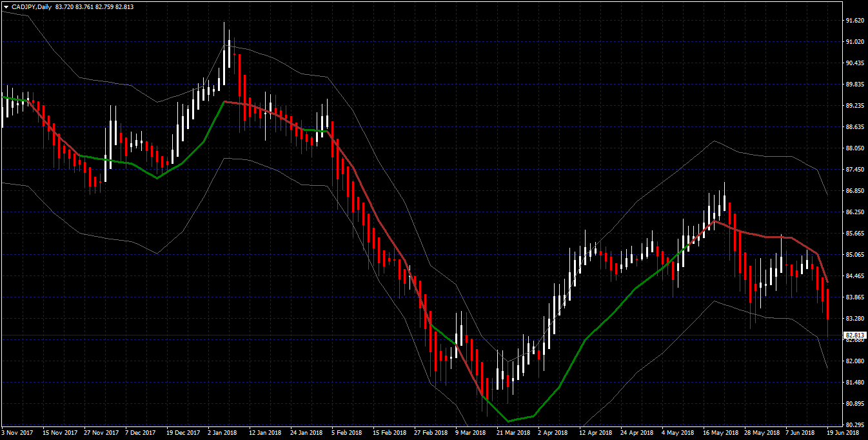Image resolution: width=868 pixels, height=440 pixels.
Task: Click the 2 Apr 2018 date label
Action: (x=552, y=434)
